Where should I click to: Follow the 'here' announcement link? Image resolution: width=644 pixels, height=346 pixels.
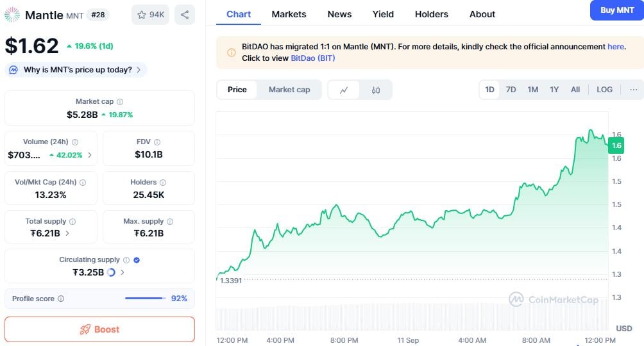616,47
